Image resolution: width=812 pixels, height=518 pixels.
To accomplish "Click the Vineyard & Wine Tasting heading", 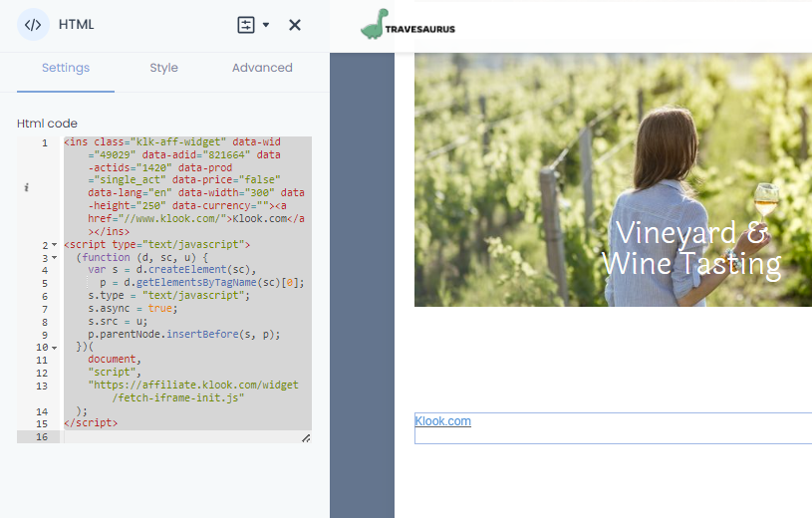I will pyautogui.click(x=690, y=249).
